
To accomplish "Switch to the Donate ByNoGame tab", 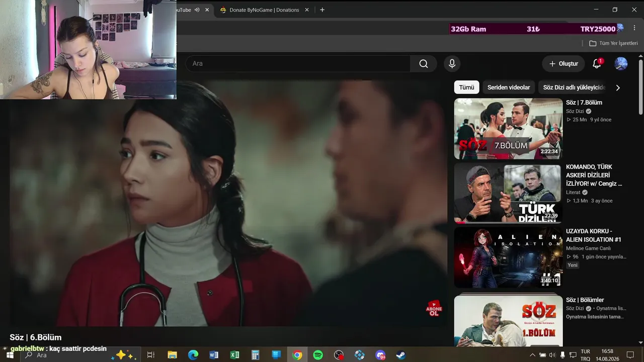I will (x=264, y=10).
